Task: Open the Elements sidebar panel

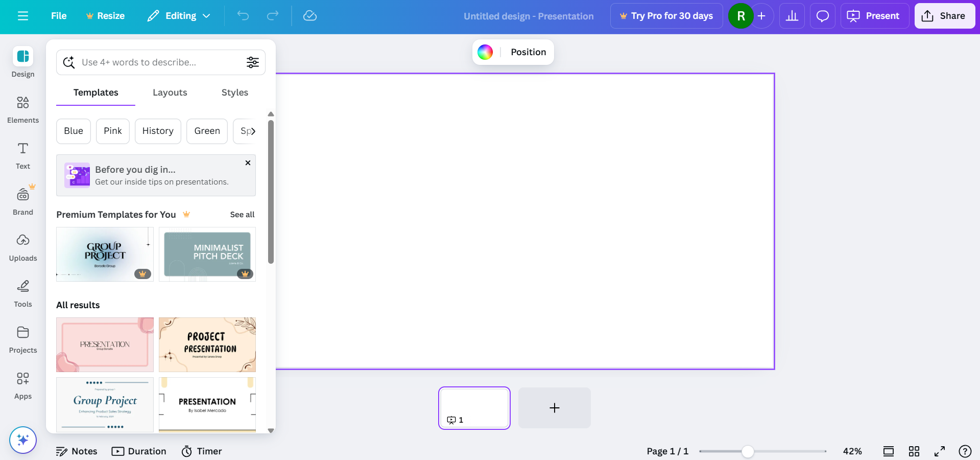Action: point(23,109)
